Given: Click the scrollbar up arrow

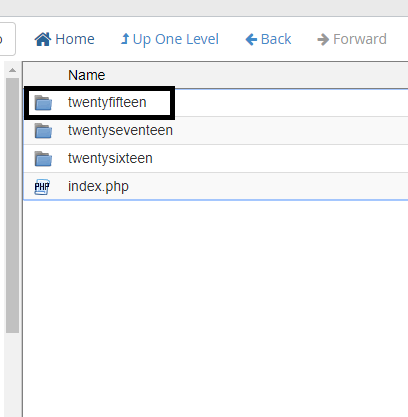Looking at the screenshot, I should click(12, 70).
